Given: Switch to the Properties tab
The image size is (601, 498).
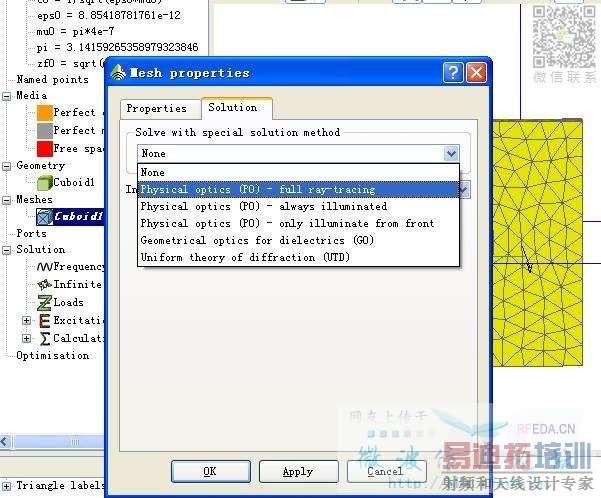Looking at the screenshot, I should point(156,108).
